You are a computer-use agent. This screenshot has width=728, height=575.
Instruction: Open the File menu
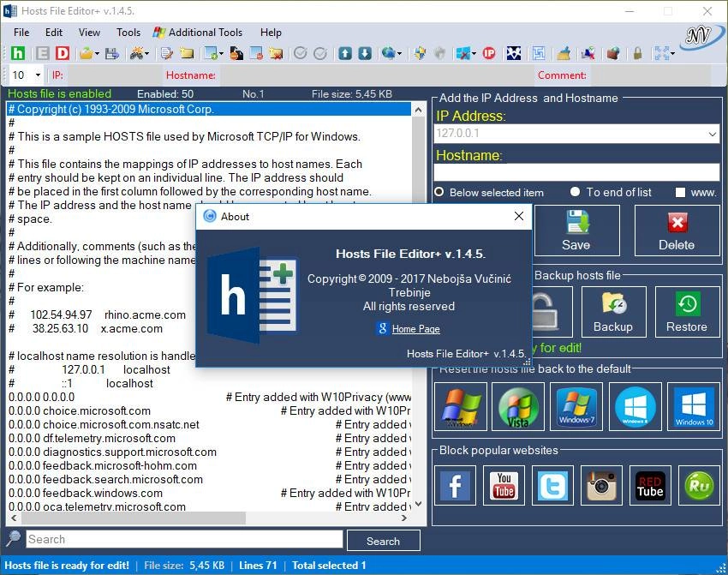[x=21, y=32]
